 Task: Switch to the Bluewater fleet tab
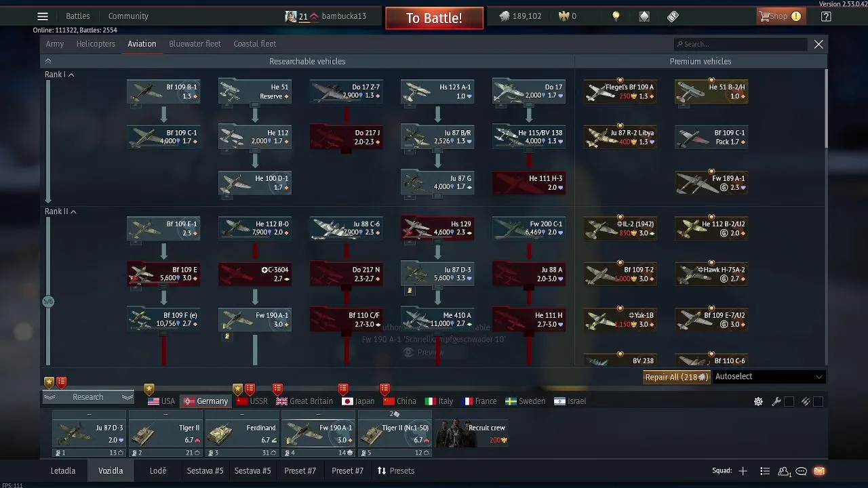coord(195,44)
